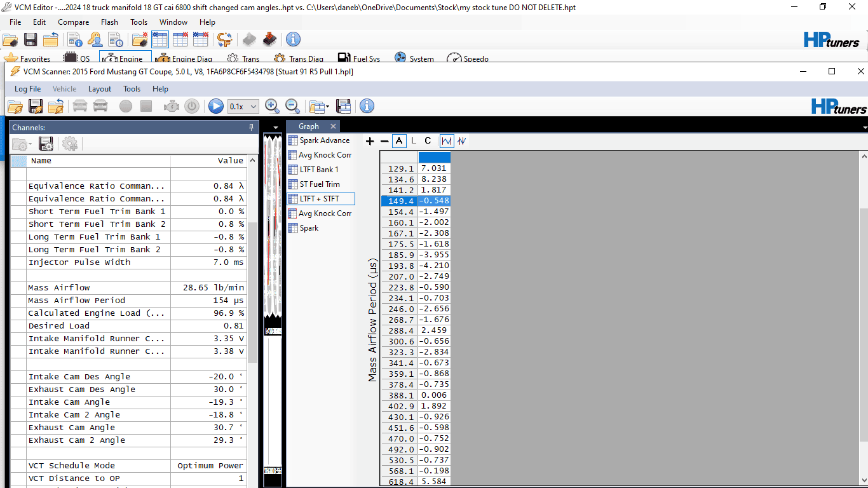Open a log file in VCM Scanner toolbar
This screenshot has width=868, height=488.
15,106
